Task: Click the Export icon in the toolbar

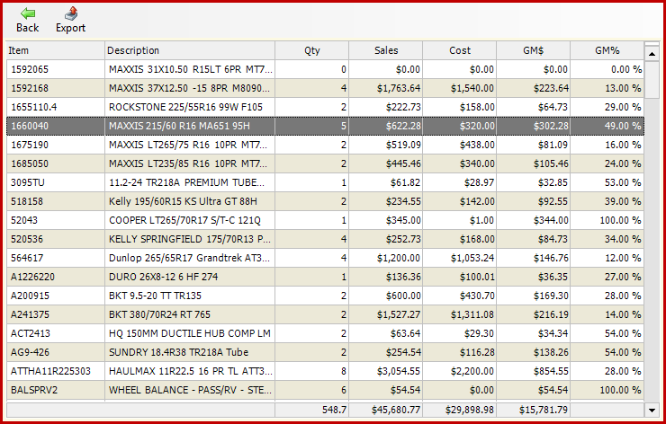Action: click(x=71, y=14)
